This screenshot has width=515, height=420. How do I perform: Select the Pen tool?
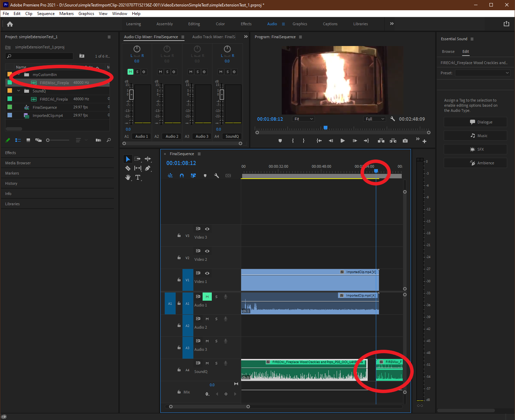point(148,168)
